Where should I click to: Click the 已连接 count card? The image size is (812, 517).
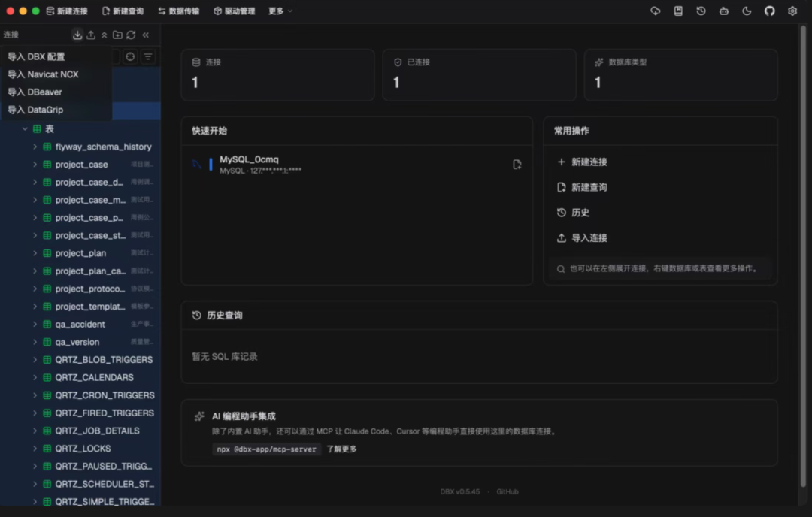(x=479, y=75)
